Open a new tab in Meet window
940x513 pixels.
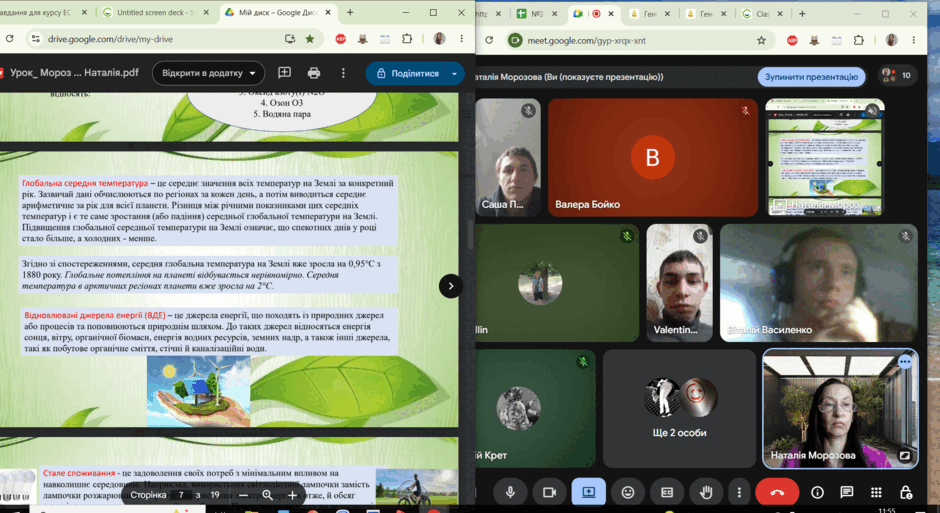click(x=802, y=14)
